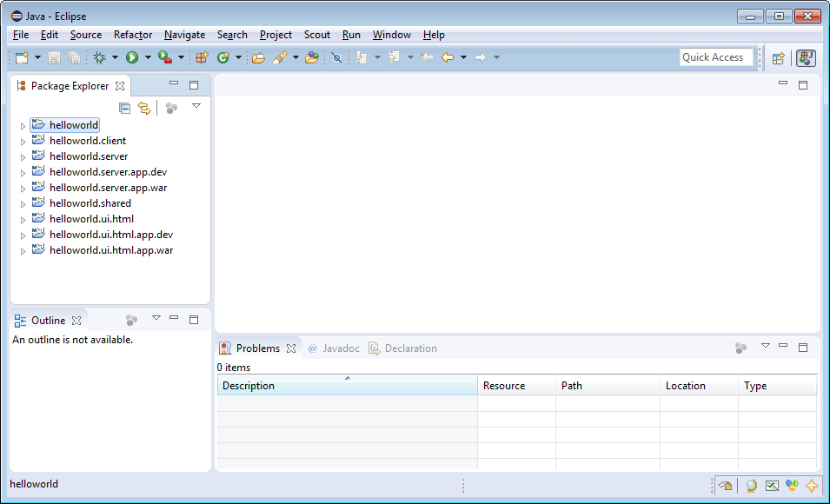Image resolution: width=830 pixels, height=504 pixels.
Task: Expand the helloworld.server.app.dev project node
Action: pos(23,173)
